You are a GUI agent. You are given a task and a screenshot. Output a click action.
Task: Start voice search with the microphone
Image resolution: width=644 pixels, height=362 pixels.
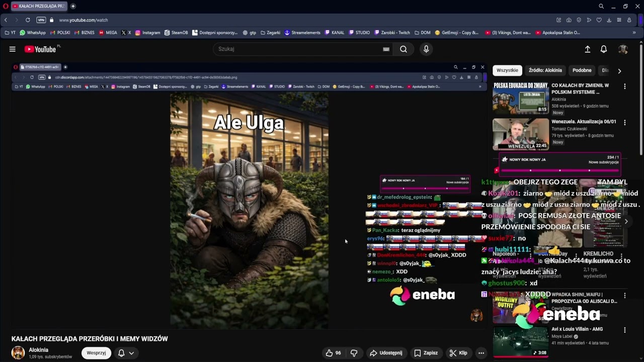point(426,49)
